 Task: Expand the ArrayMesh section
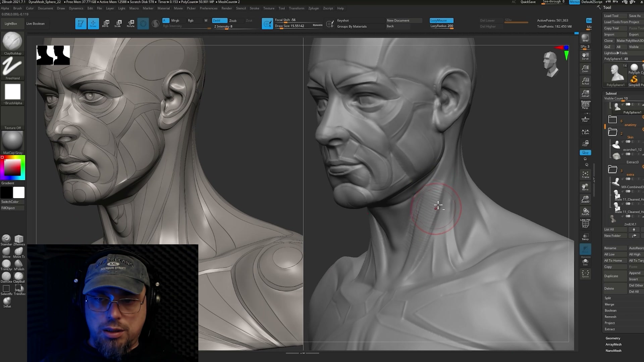[x=613, y=344]
